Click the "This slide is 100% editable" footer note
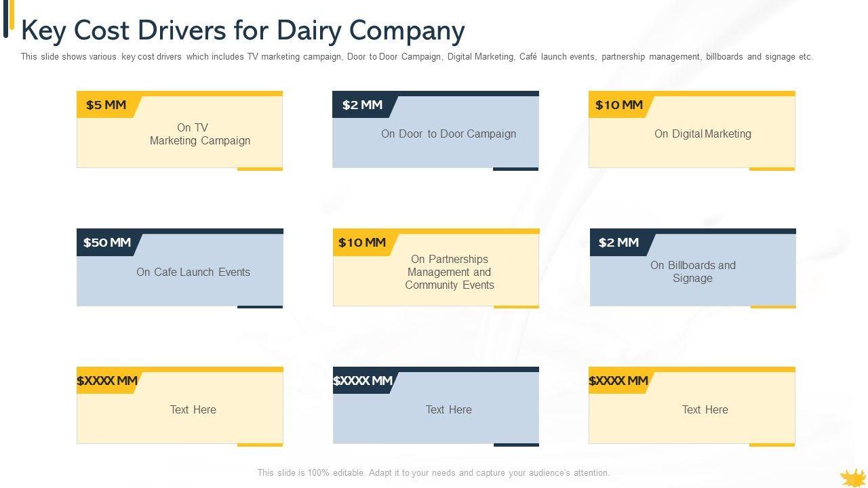 coord(433,473)
